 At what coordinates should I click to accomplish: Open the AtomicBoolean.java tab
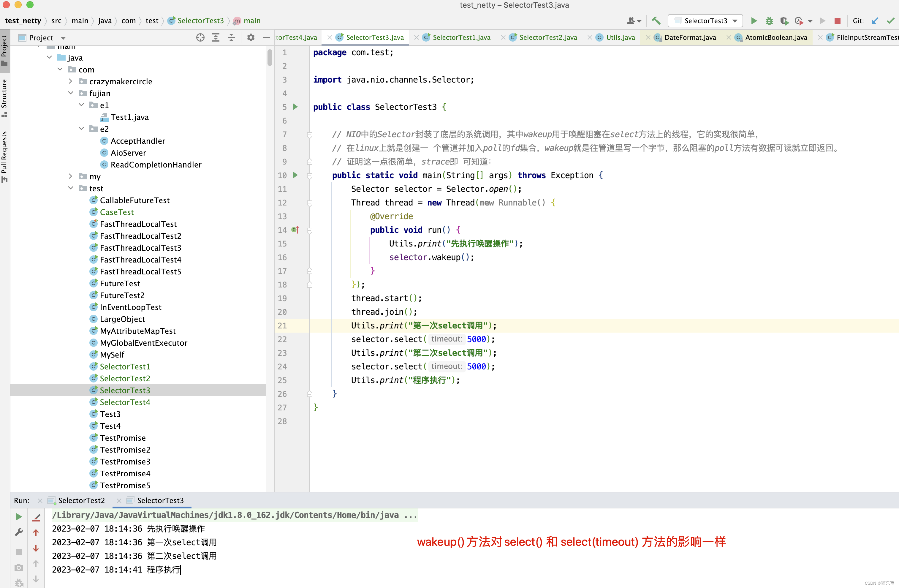[x=776, y=37]
